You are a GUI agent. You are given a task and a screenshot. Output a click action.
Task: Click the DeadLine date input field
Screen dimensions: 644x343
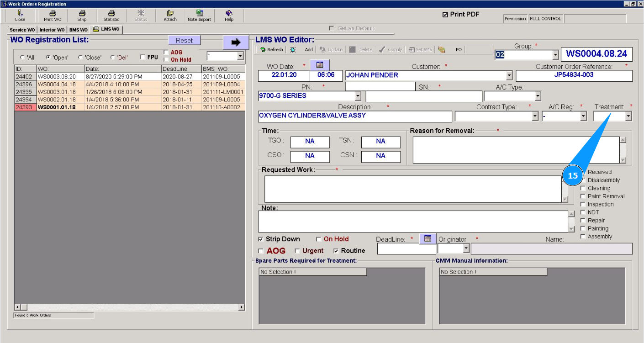coord(406,249)
